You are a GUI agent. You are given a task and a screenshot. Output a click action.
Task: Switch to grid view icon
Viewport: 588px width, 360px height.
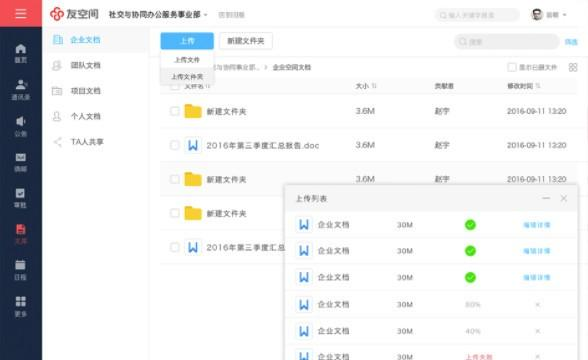573,67
